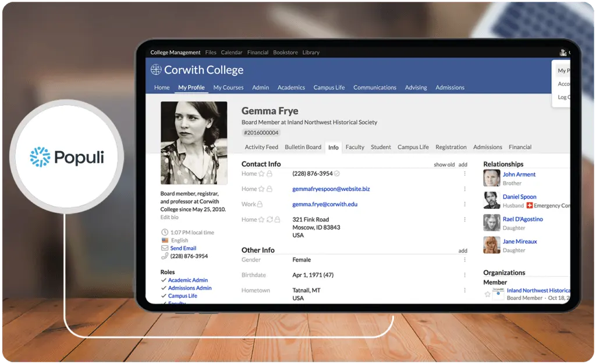Click the phone icon in sidebar
The height and width of the screenshot is (364, 596).
[x=165, y=256]
